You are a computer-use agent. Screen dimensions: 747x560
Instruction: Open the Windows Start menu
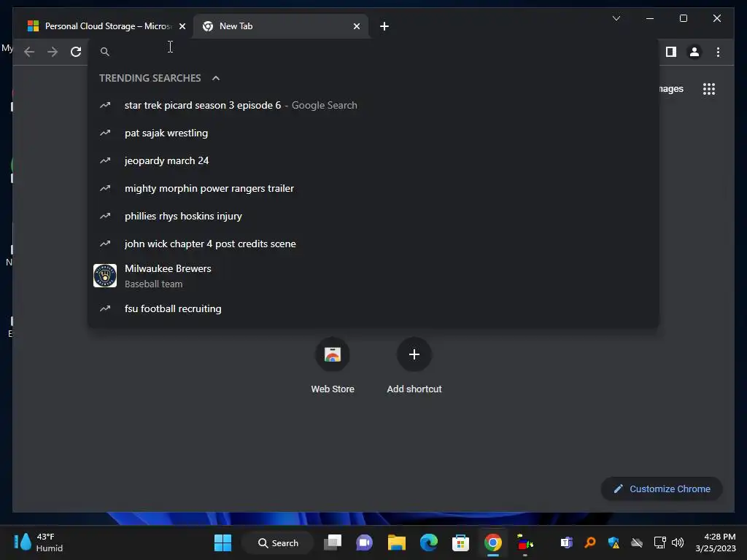coord(223,542)
